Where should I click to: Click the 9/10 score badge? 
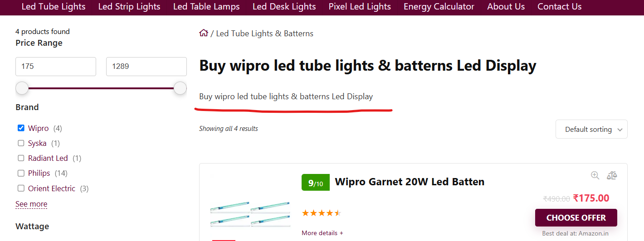(x=316, y=183)
